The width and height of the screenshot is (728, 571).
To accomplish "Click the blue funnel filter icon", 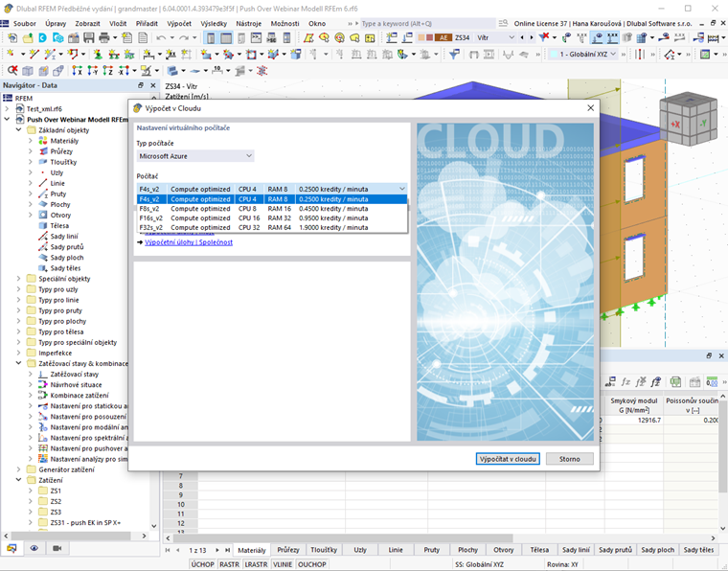I will tap(454, 55).
